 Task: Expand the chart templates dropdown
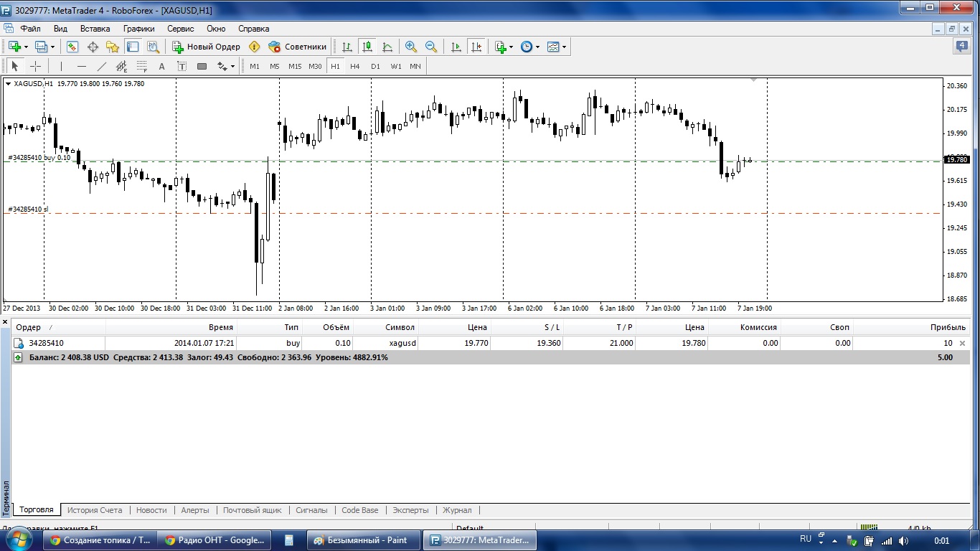(x=565, y=47)
